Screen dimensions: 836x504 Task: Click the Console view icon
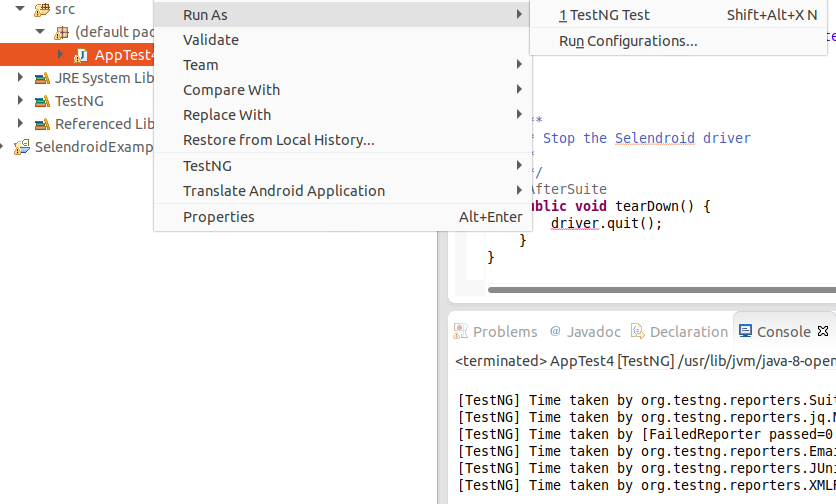click(745, 331)
